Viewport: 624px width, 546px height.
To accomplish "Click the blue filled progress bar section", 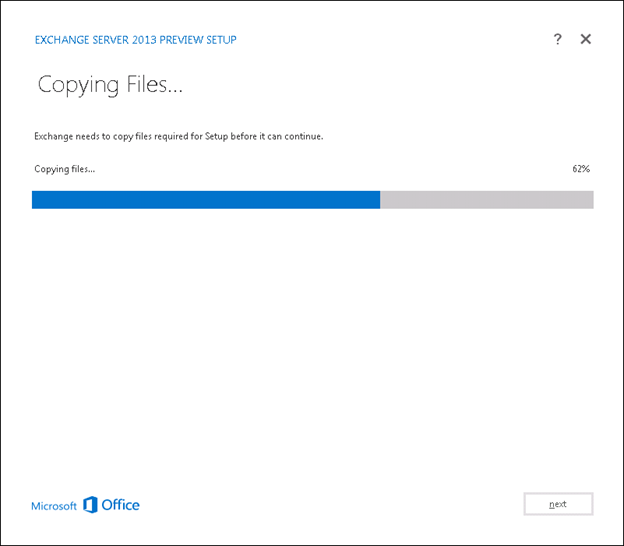I will pos(205,200).
